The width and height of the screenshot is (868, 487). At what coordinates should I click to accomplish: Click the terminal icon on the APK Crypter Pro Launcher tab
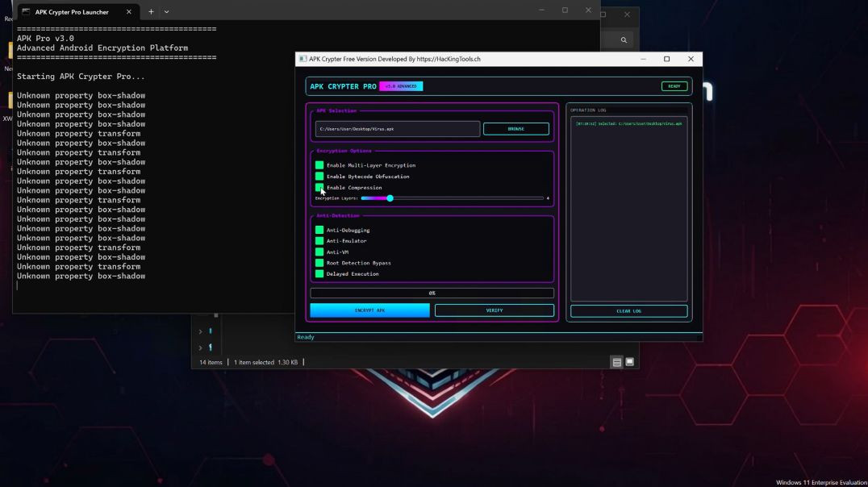[x=27, y=11]
